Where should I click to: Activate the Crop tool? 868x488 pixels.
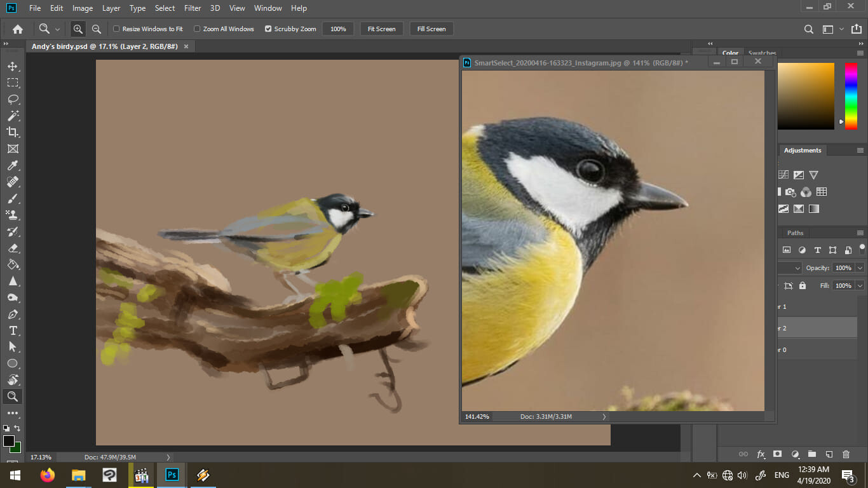click(x=13, y=132)
